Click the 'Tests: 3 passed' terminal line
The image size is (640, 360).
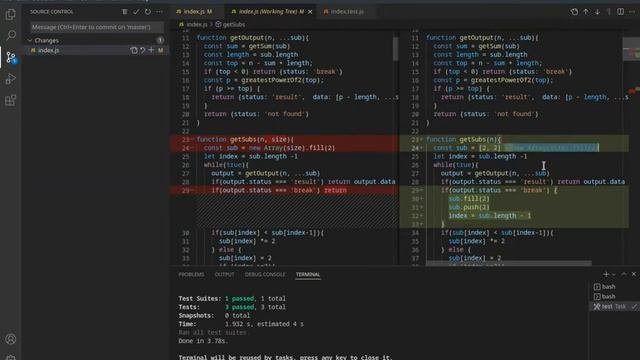pos(232,307)
